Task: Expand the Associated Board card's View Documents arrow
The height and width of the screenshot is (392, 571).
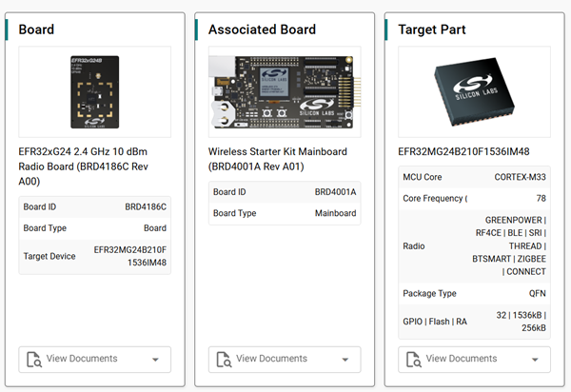Action: click(x=345, y=360)
